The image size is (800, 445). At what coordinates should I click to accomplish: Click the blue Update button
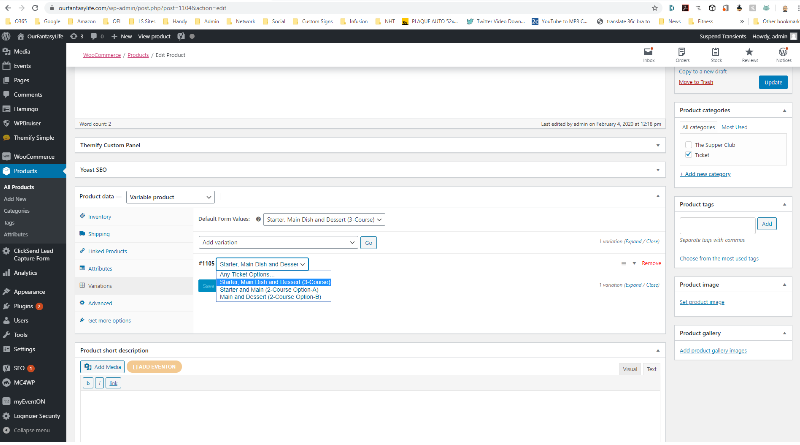point(773,82)
